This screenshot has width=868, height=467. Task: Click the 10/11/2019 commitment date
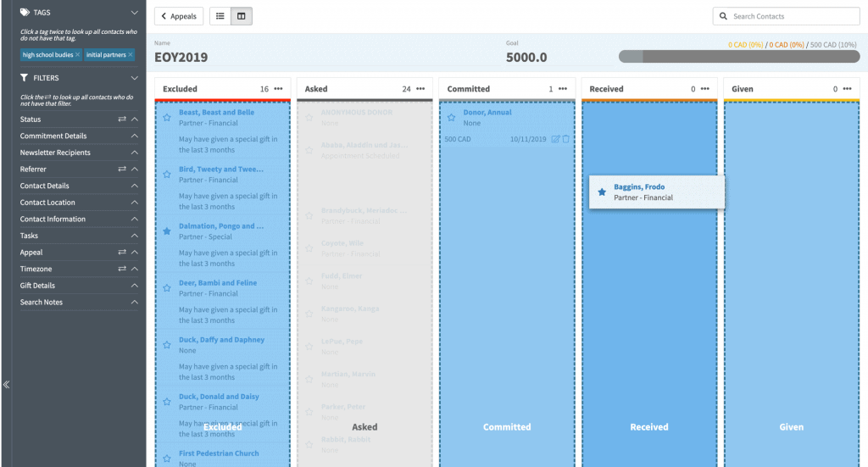528,139
